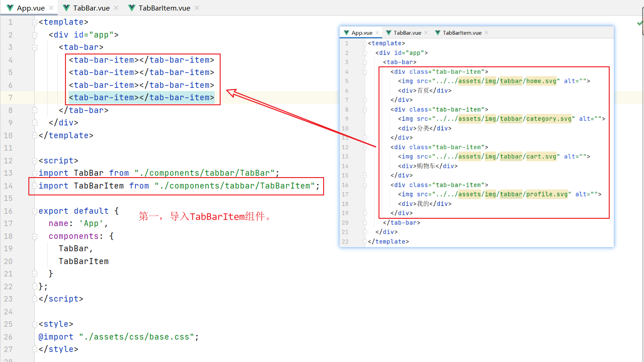Click line number 26 in the gutter
The image size is (644, 362).
[x=8, y=337]
